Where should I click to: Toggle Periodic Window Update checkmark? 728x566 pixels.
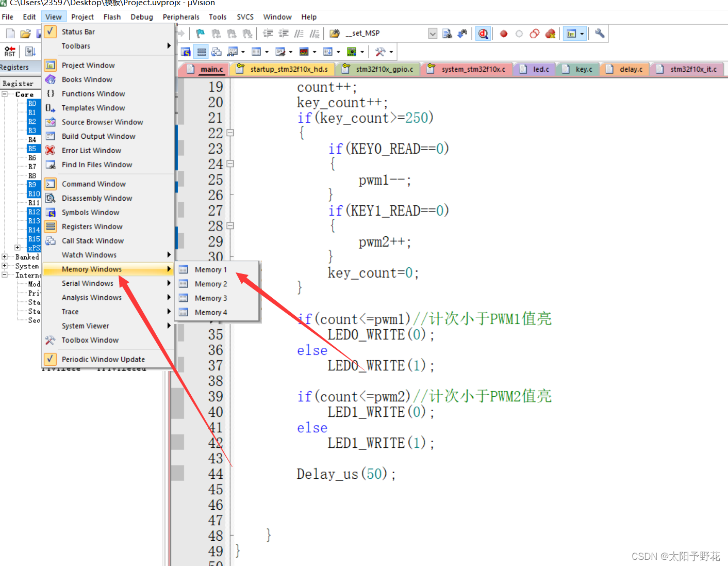[x=50, y=359]
